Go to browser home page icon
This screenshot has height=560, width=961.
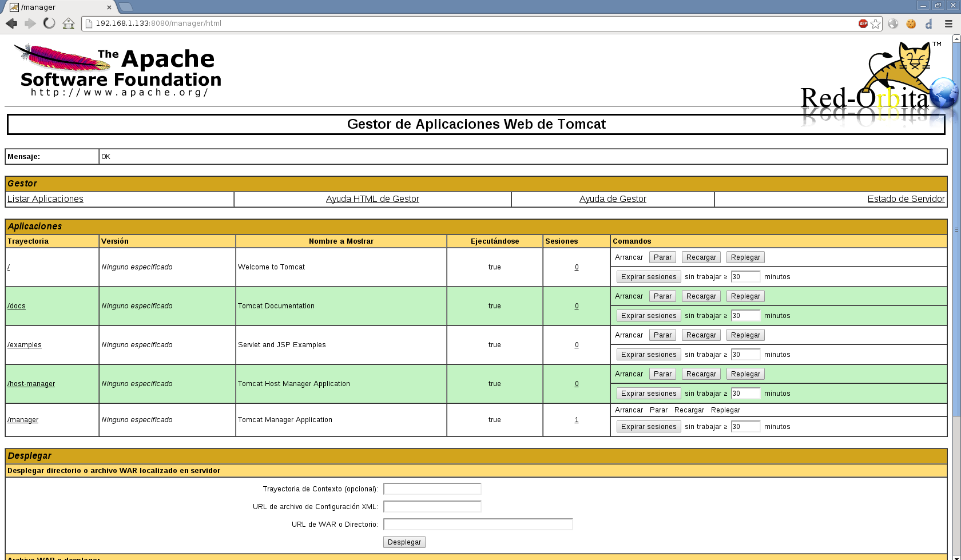[x=69, y=23]
